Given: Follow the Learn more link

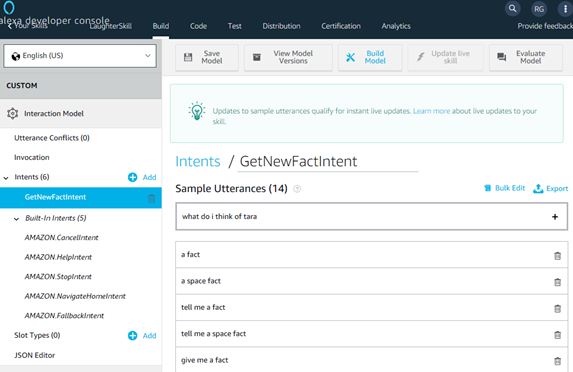Looking at the screenshot, I should [x=431, y=111].
